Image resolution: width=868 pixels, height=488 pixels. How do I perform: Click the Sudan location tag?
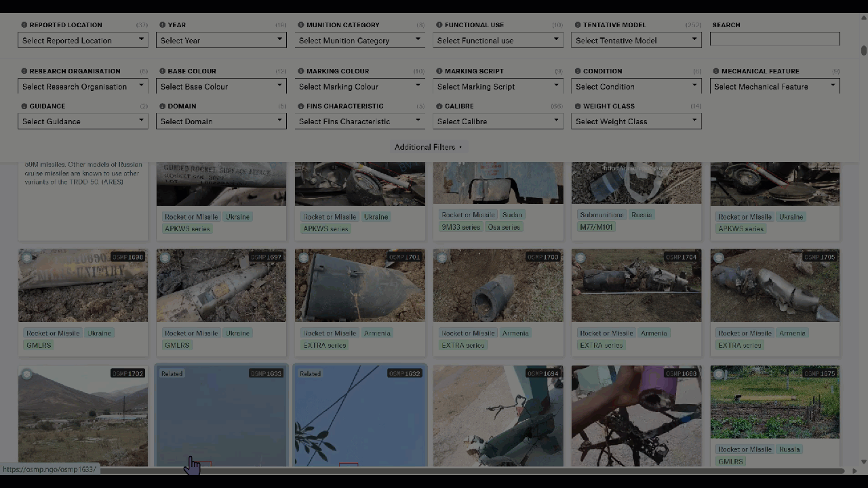tap(512, 215)
